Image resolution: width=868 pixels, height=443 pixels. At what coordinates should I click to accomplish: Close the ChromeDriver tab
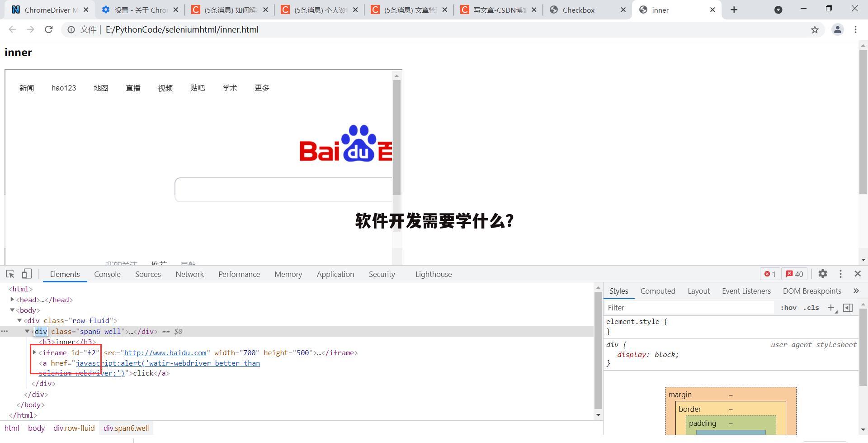pos(86,10)
